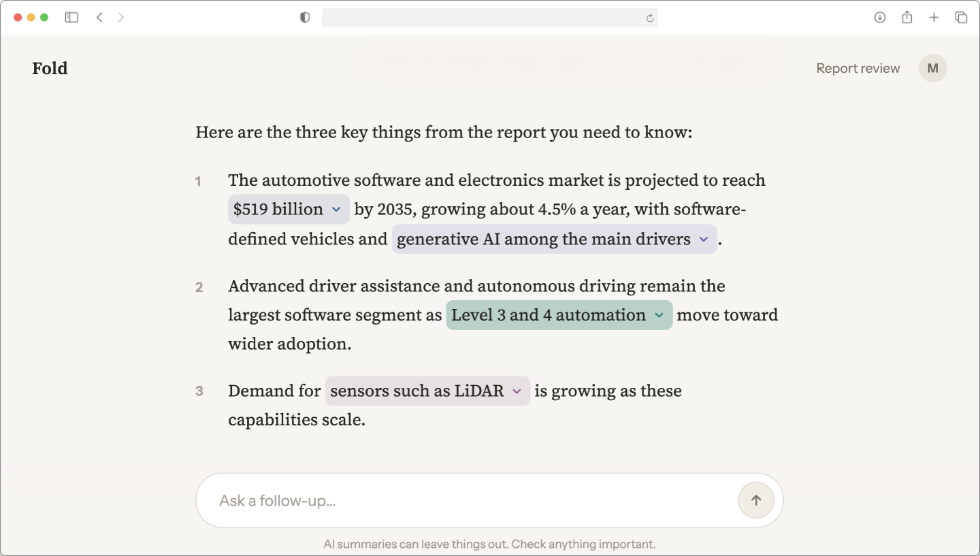The image size is (980, 556).
Task: Open a new tab with the plus icon
Action: point(934,18)
